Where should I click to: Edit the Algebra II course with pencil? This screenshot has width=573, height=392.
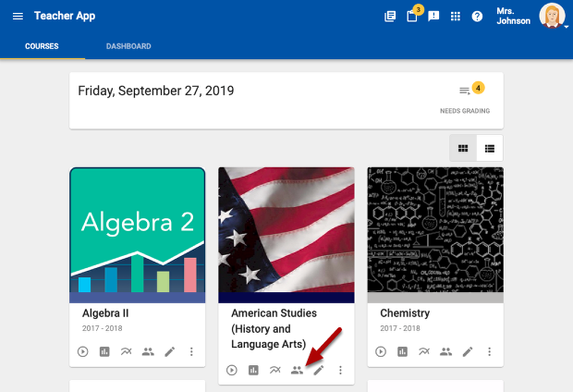point(169,352)
